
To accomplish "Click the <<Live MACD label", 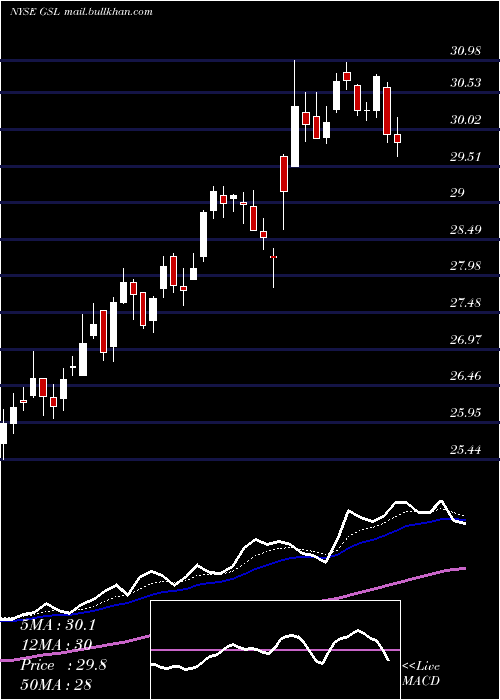I will pyautogui.click(x=421, y=674).
